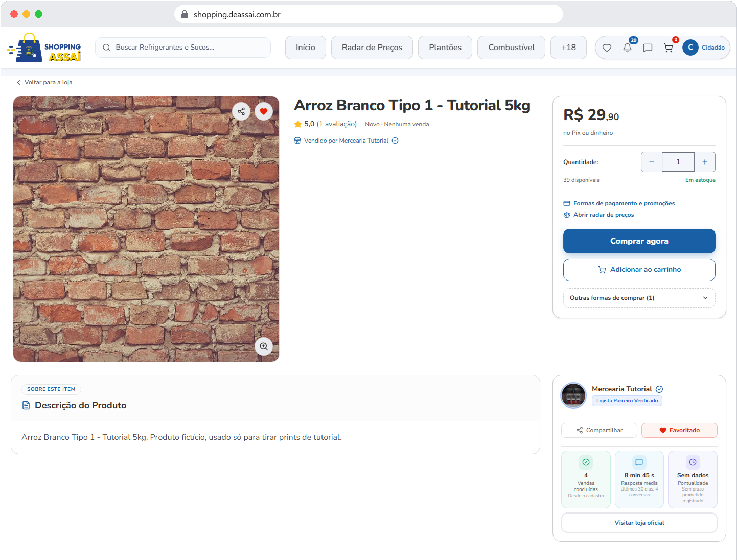Click the search field Buscar Refrigerantes e Sucos
Screen dimensions: 737x560
[183, 48]
